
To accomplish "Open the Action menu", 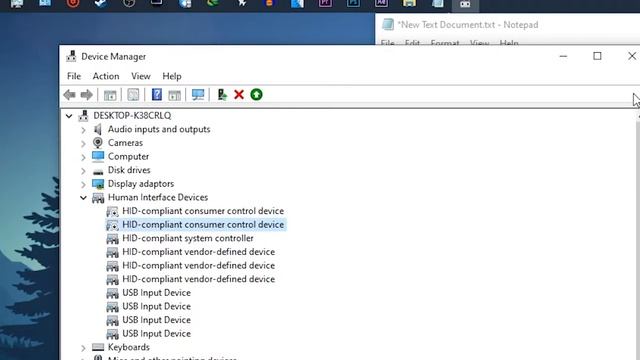I will coord(106,76).
